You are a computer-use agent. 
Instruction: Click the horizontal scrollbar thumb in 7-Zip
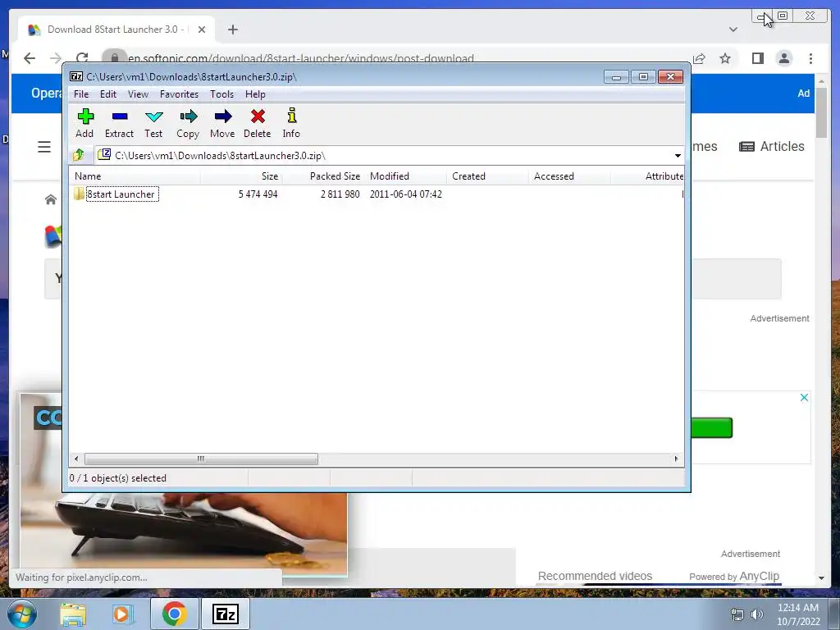(201, 459)
